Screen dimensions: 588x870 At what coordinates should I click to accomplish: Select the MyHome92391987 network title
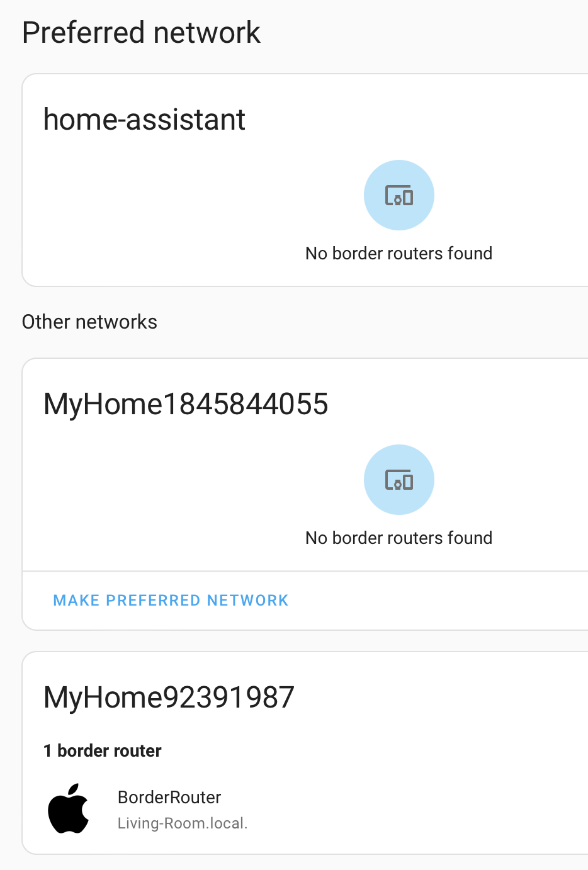click(169, 697)
